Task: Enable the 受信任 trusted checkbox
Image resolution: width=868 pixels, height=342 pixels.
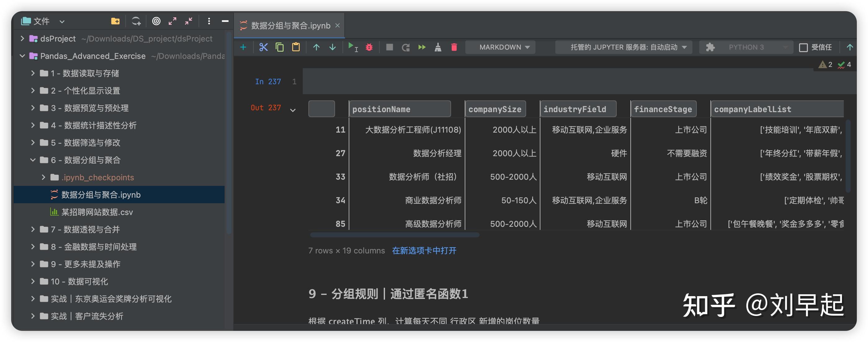Action: [x=804, y=47]
